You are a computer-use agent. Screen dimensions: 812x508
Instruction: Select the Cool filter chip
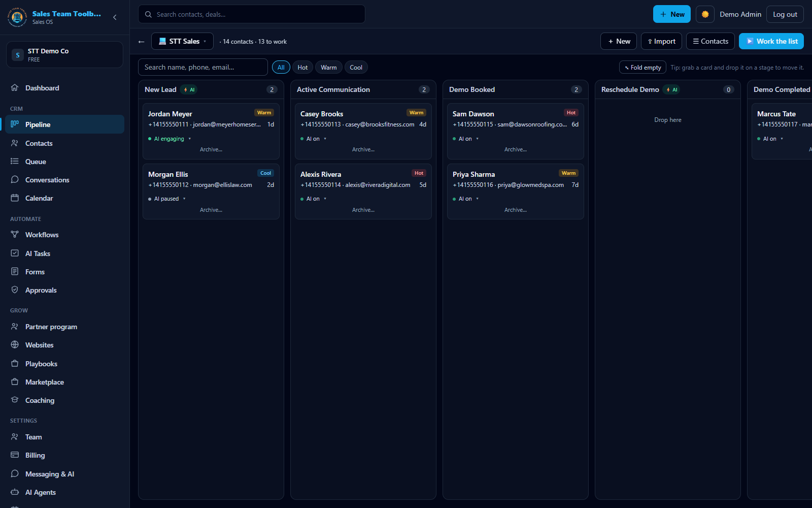coord(356,68)
